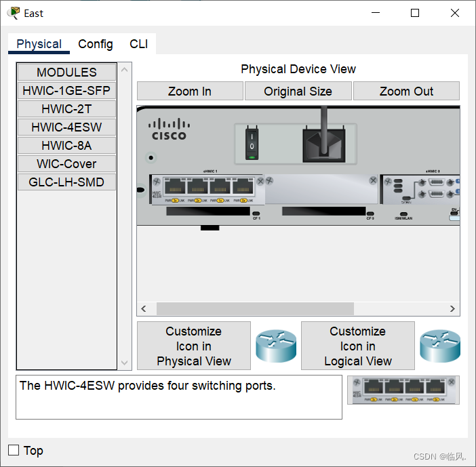This screenshot has width=476, height=467.
Task: Close the East window
Action: point(455,13)
